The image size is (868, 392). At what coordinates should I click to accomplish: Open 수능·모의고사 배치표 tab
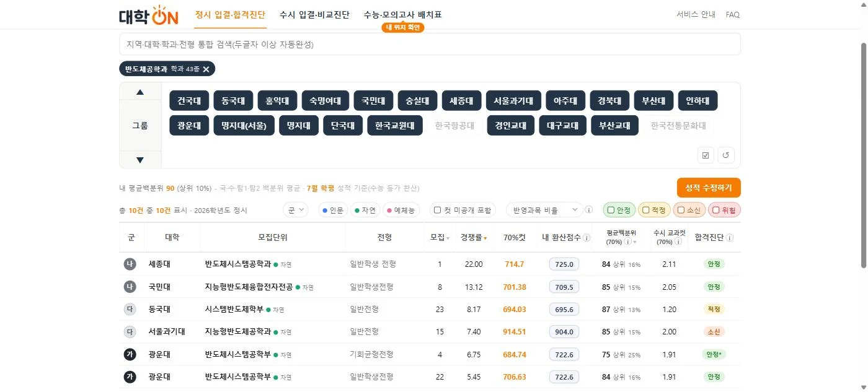[x=402, y=15]
